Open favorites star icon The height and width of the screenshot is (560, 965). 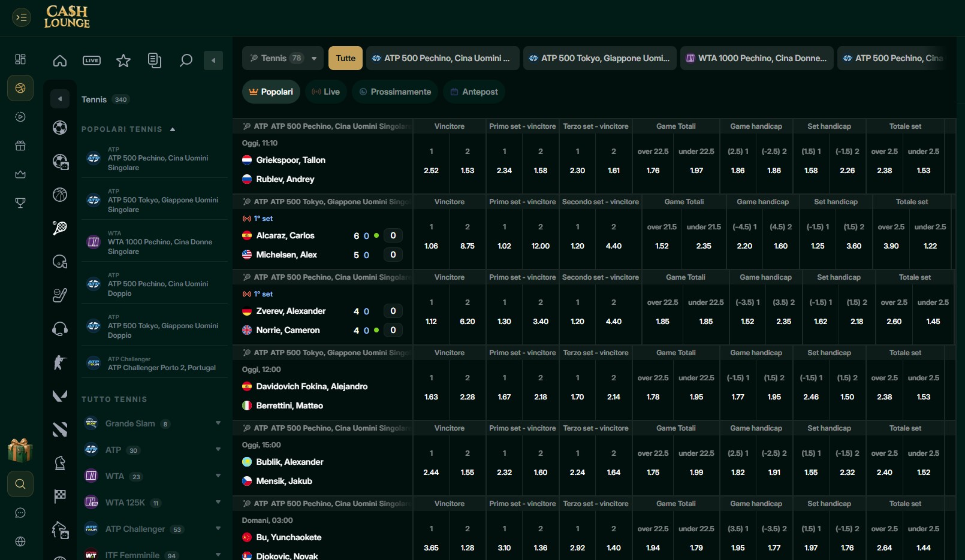coord(123,60)
